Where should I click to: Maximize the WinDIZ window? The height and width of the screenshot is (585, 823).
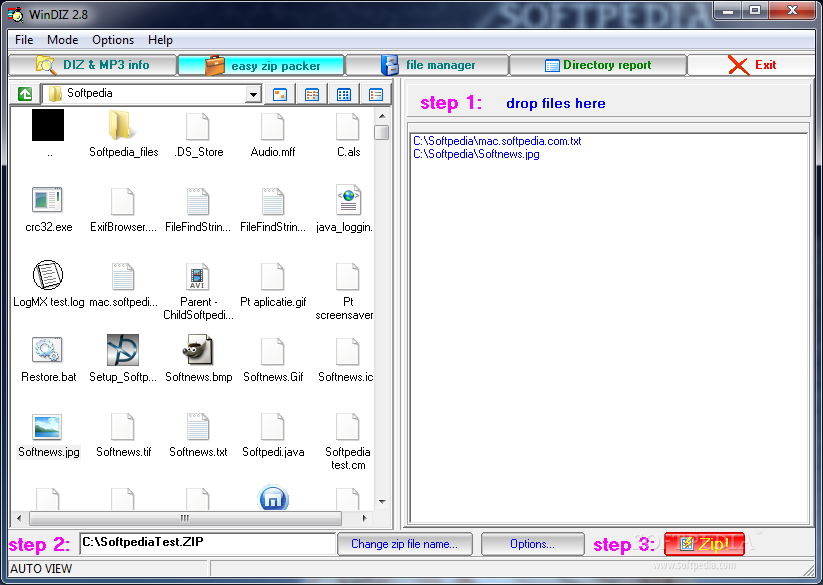[754, 10]
